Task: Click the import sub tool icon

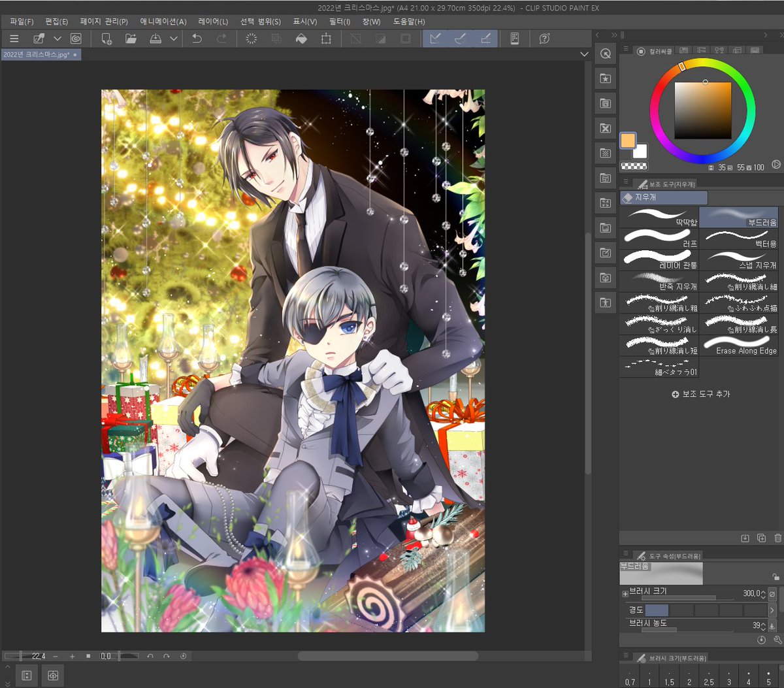Action: (x=745, y=538)
